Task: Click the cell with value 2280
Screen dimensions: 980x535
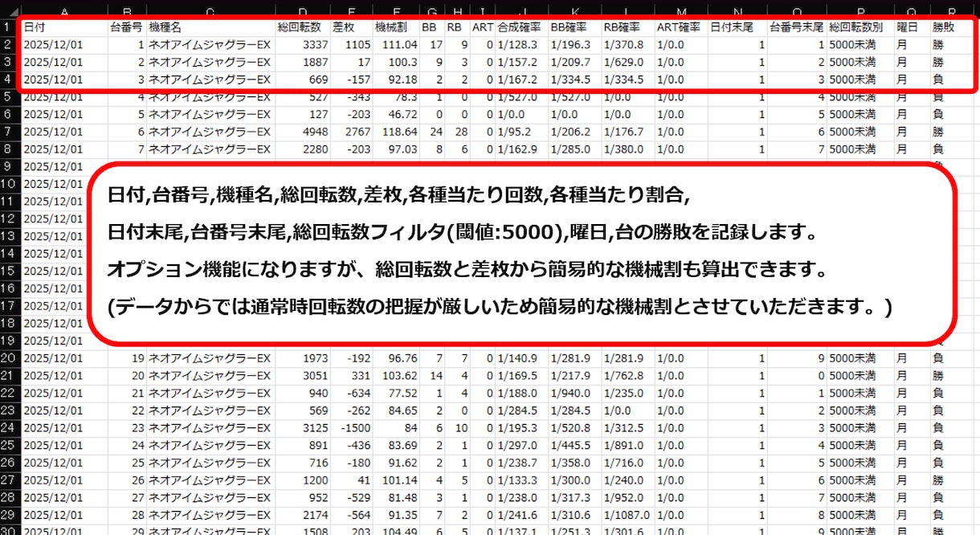Action: (302, 149)
